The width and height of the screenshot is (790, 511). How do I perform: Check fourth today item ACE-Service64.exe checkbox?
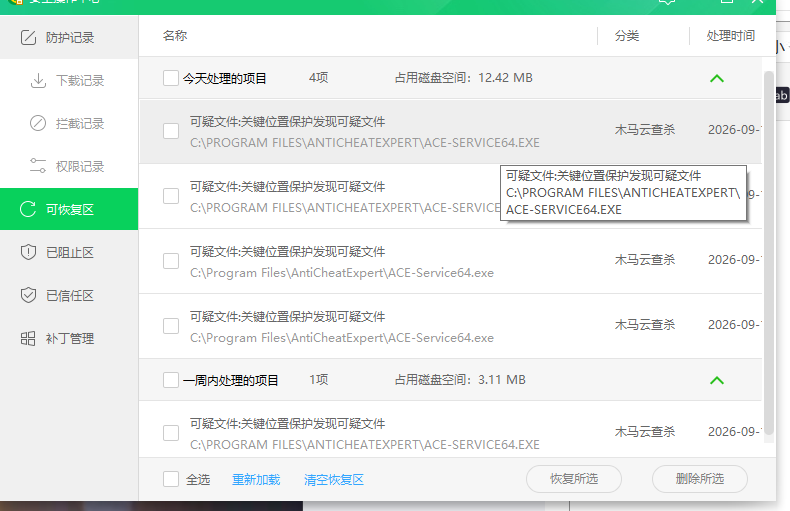tap(171, 326)
